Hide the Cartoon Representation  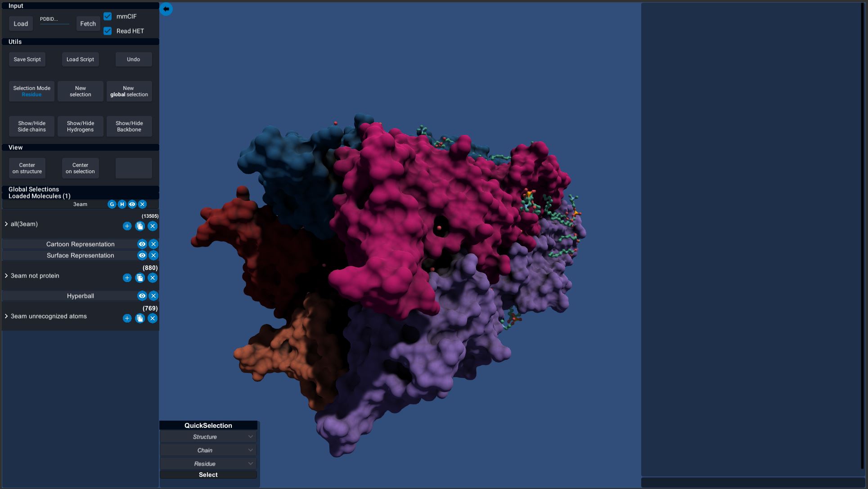click(142, 244)
